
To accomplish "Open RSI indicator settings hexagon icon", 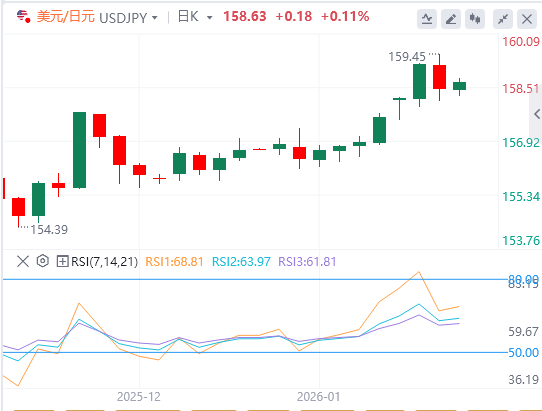I will click(43, 261).
